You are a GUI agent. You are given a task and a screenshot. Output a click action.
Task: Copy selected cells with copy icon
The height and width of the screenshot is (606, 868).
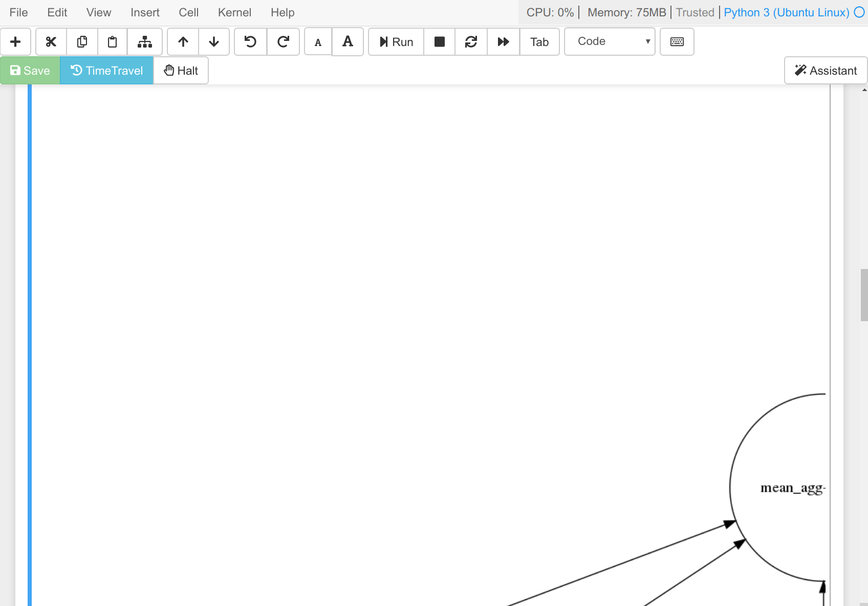[x=82, y=41]
